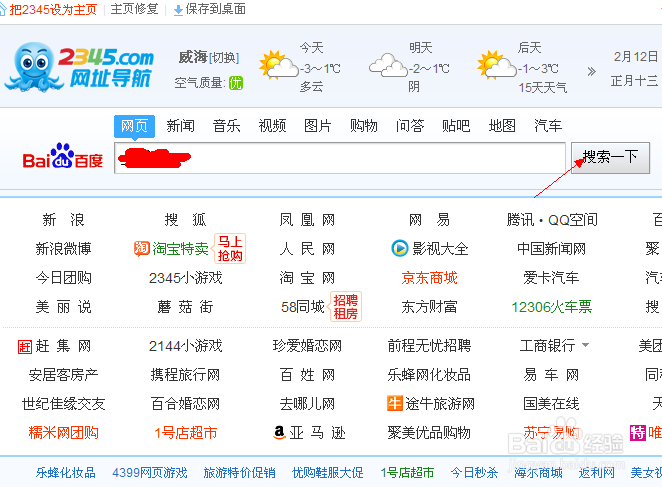The image size is (662, 487).
Task: Click the orange 牛 icon by 途牛旅游网
Action: point(394,403)
